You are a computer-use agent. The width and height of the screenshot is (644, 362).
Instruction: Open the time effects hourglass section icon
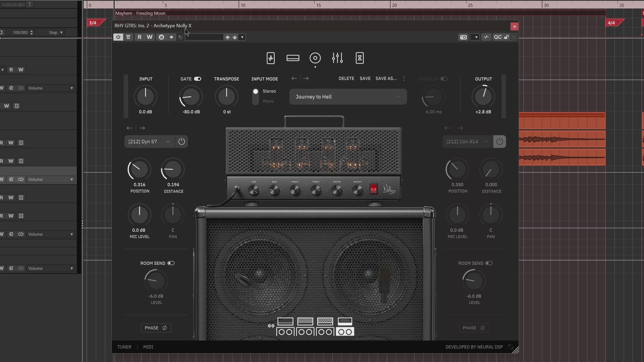coord(360,58)
